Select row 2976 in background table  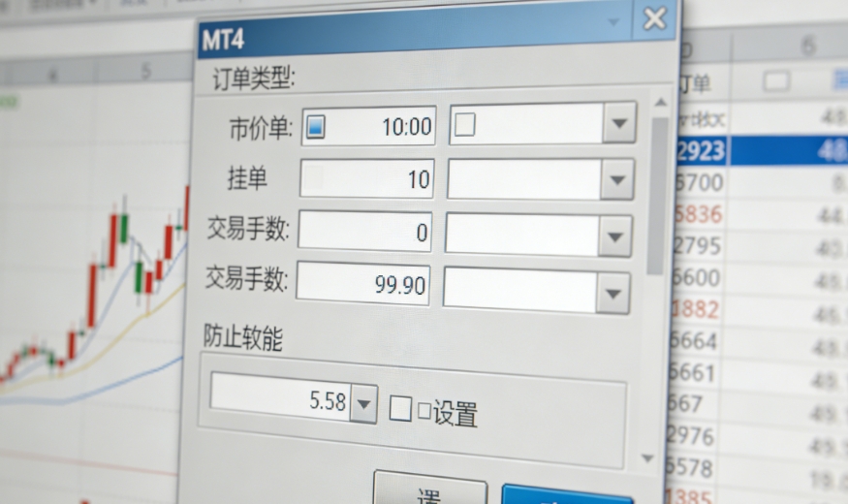pyautogui.click(x=690, y=435)
